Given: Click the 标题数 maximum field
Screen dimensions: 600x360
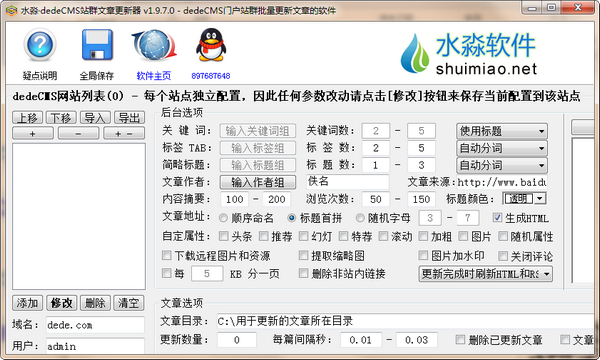Looking at the screenshot, I should [421, 165].
